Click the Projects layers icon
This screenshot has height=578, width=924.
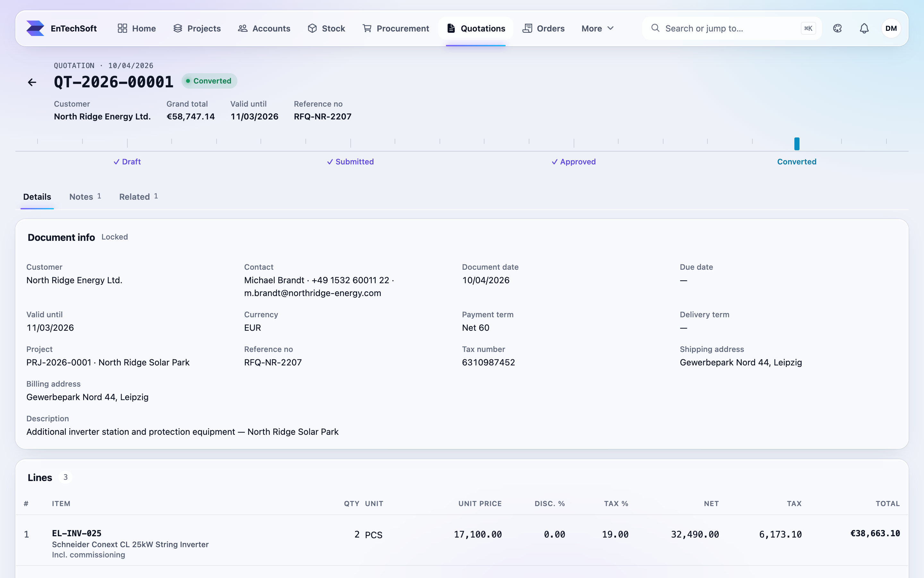pos(177,28)
